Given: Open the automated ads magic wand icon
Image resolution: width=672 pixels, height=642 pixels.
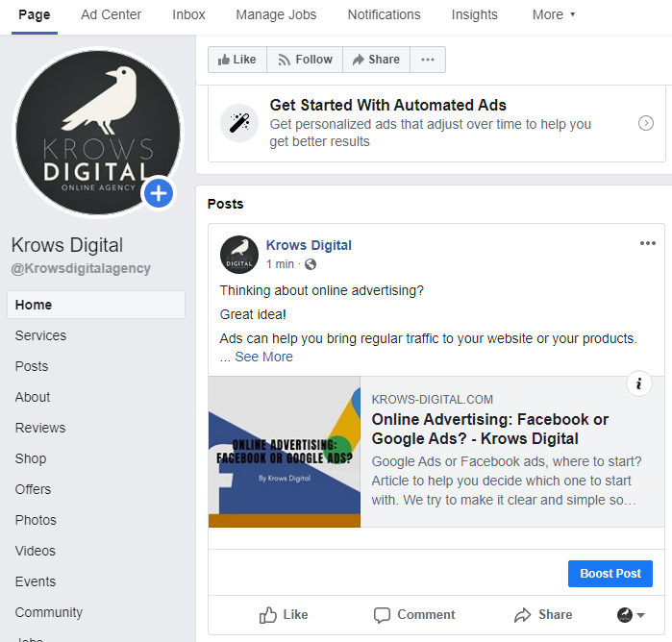Looking at the screenshot, I should (x=239, y=123).
